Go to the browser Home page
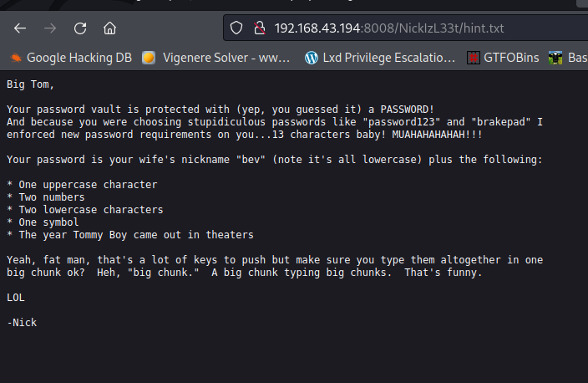Screen dimensions: 588x383 click(109, 28)
